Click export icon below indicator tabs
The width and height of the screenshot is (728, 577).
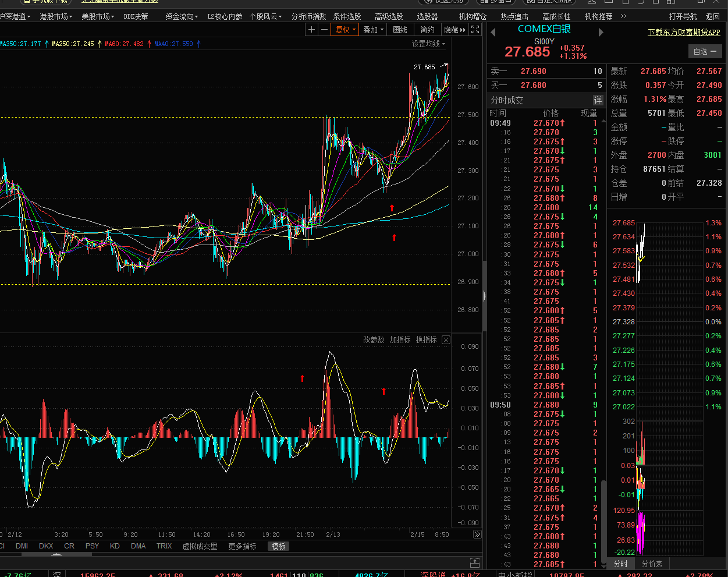tap(475, 562)
